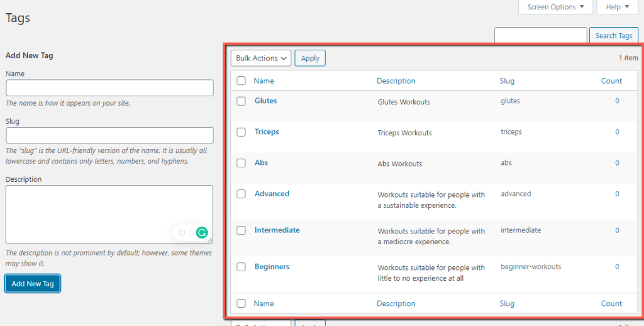Expand the Help panel
The width and height of the screenshot is (644, 326).
[618, 7]
